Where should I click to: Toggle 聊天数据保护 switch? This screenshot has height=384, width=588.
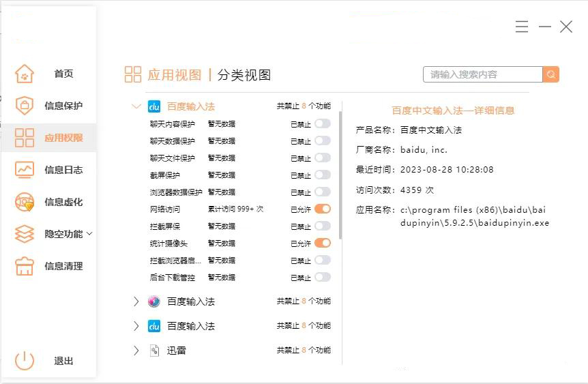(x=323, y=141)
